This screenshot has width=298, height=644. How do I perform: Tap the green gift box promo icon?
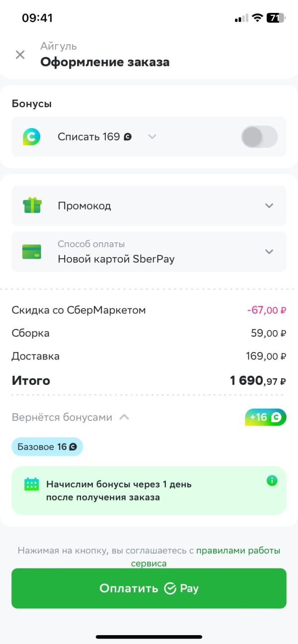tap(32, 206)
